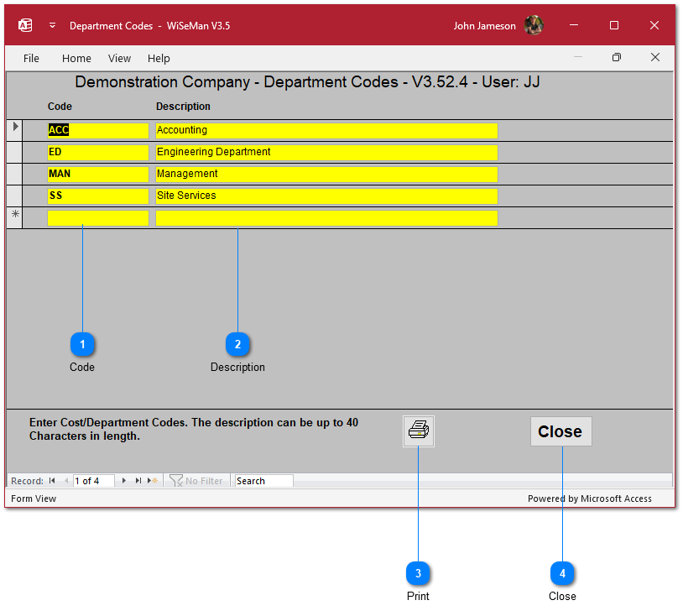Screen dimensions: 683x616
Task: Open the Home menu tab
Action: tap(76, 58)
